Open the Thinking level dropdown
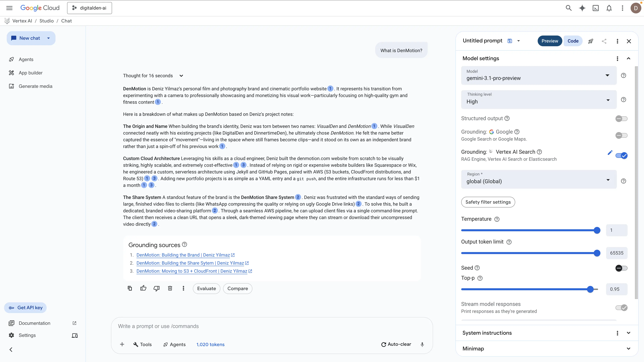644x362 pixels. pos(539,100)
